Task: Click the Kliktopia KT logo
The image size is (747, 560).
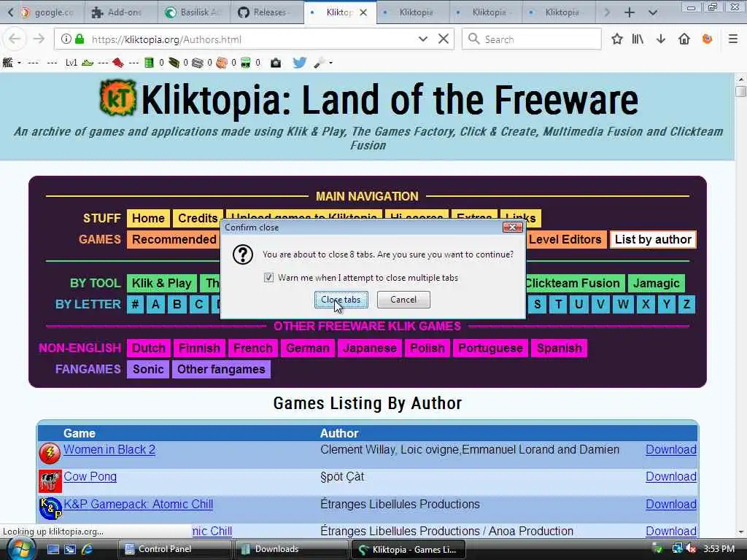Action: click(x=118, y=98)
